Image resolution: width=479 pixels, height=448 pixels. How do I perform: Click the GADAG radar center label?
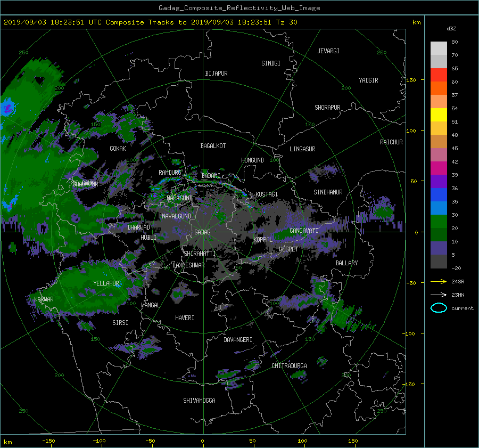pos(203,232)
